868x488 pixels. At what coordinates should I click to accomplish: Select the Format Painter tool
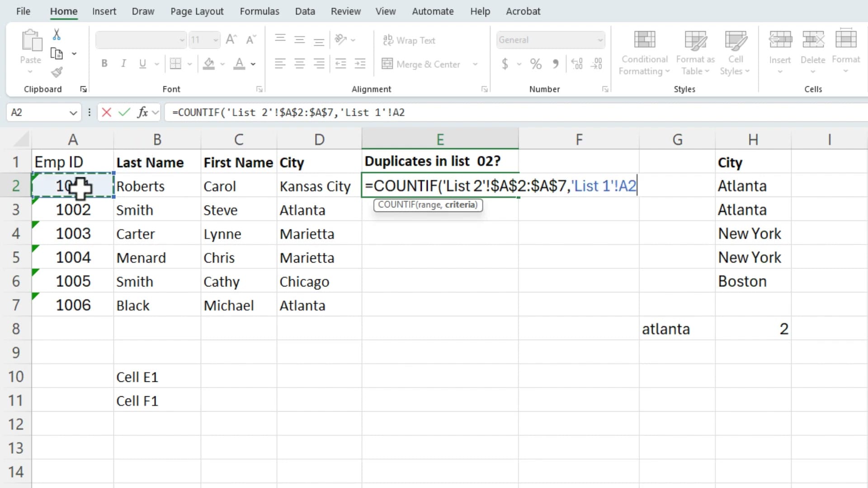[x=57, y=72]
